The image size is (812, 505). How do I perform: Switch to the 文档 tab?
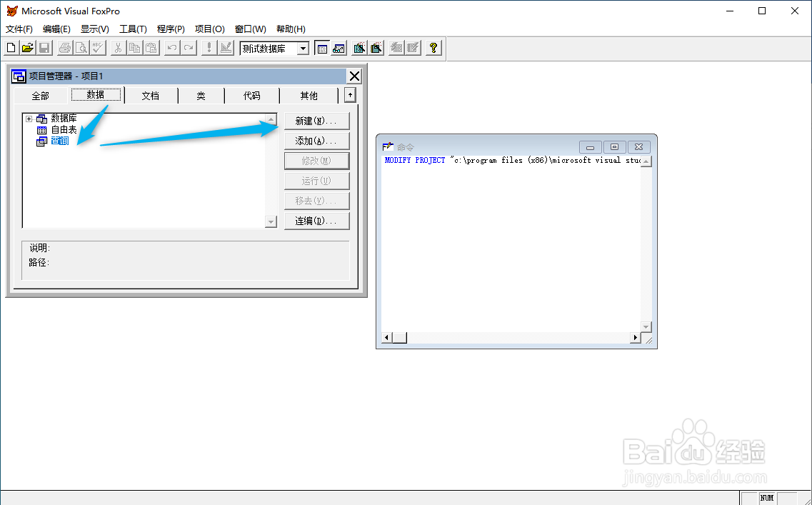151,96
